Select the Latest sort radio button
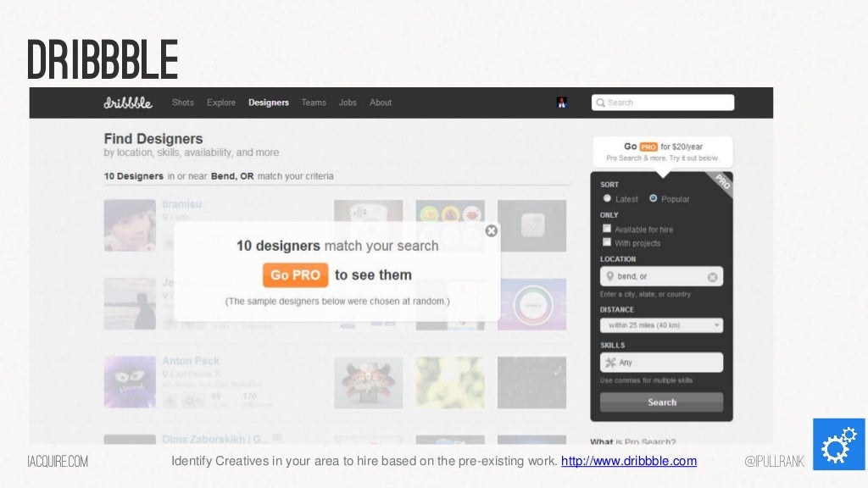The height and width of the screenshot is (488, 868). click(x=607, y=198)
